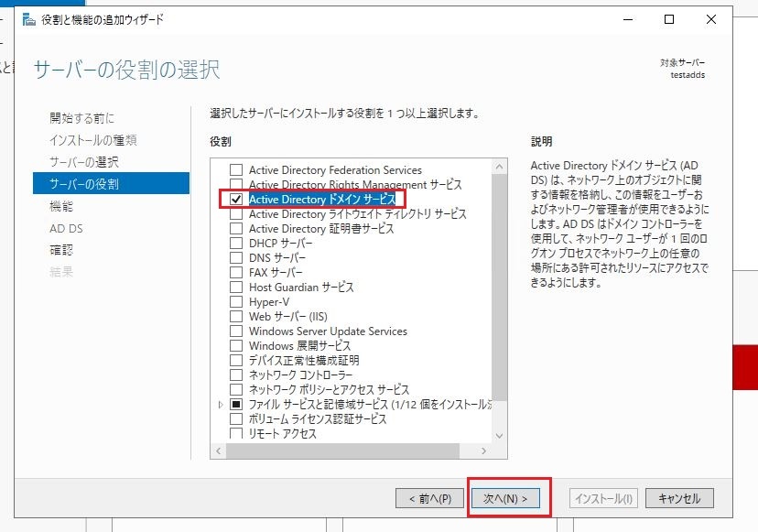Expand ファイル サービスと記憶域サービス tree node
758x532 pixels.
point(221,405)
